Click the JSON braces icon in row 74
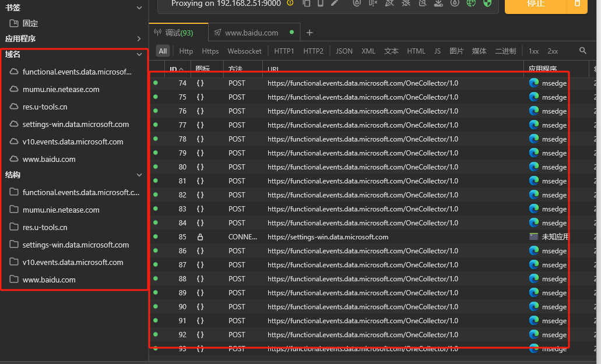This screenshot has height=364, width=601. (200, 83)
